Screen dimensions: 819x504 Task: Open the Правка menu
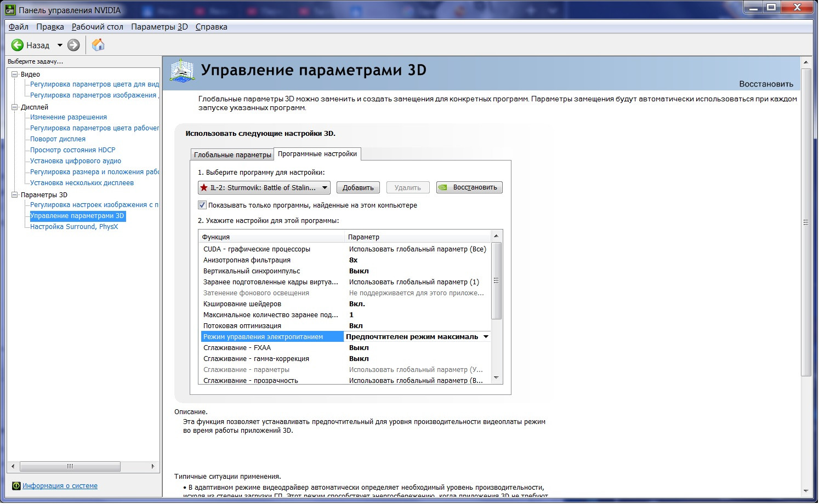point(50,27)
